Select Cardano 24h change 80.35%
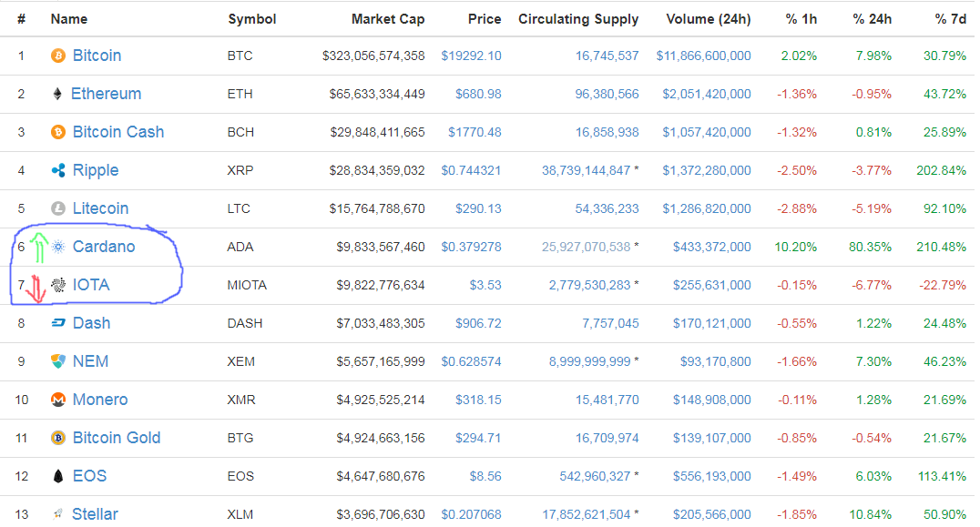The width and height of the screenshot is (980, 527). point(870,247)
